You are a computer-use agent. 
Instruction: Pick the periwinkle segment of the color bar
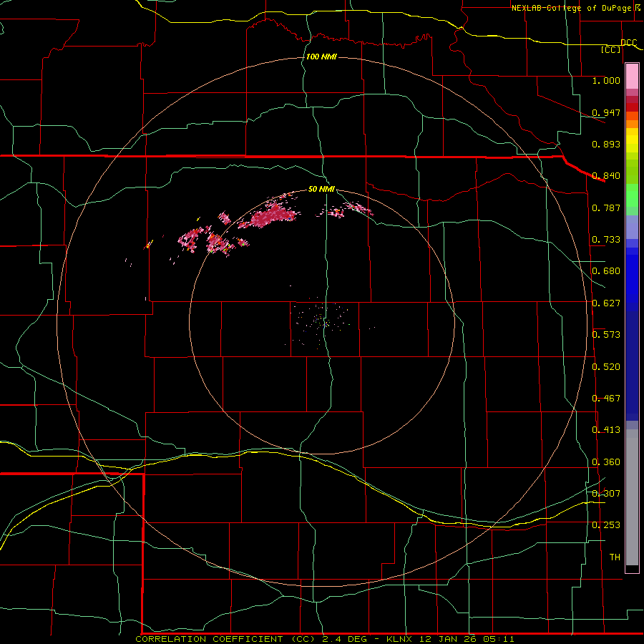coord(632,227)
